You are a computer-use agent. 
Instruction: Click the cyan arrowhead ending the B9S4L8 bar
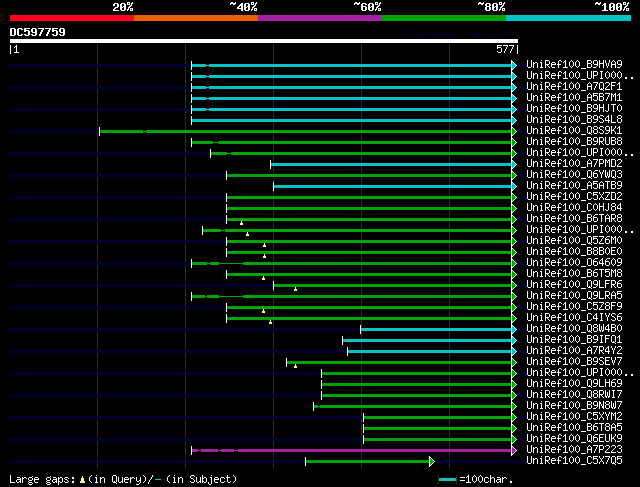coord(514,120)
